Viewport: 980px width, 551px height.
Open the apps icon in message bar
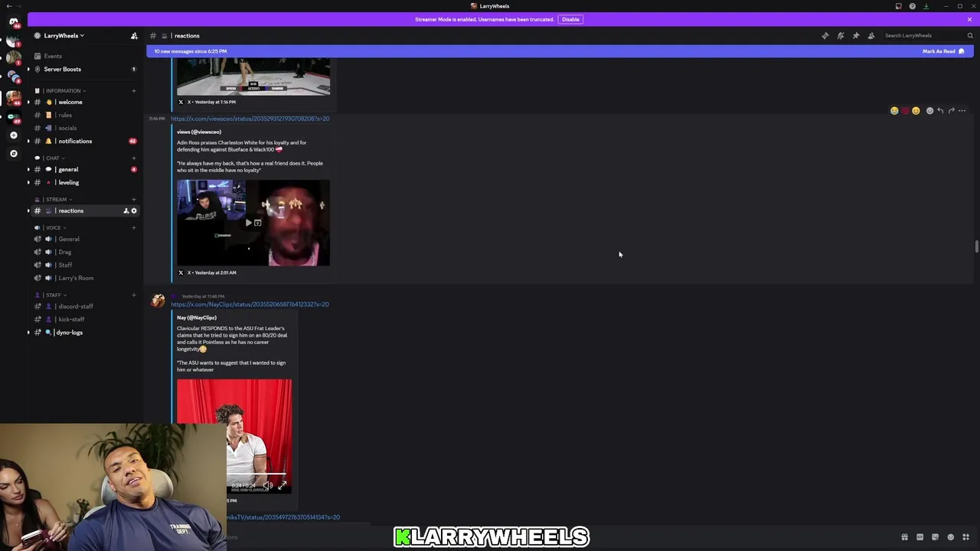[966, 537]
